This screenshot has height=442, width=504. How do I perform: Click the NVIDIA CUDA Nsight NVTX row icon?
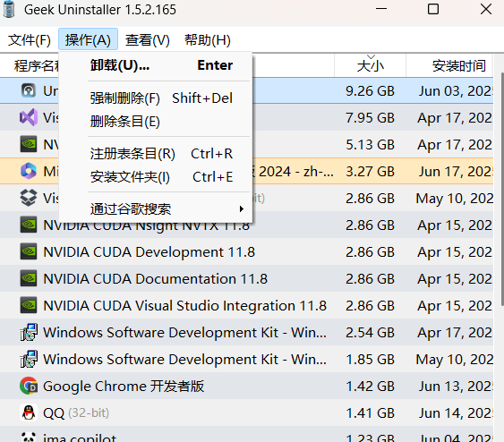29,225
